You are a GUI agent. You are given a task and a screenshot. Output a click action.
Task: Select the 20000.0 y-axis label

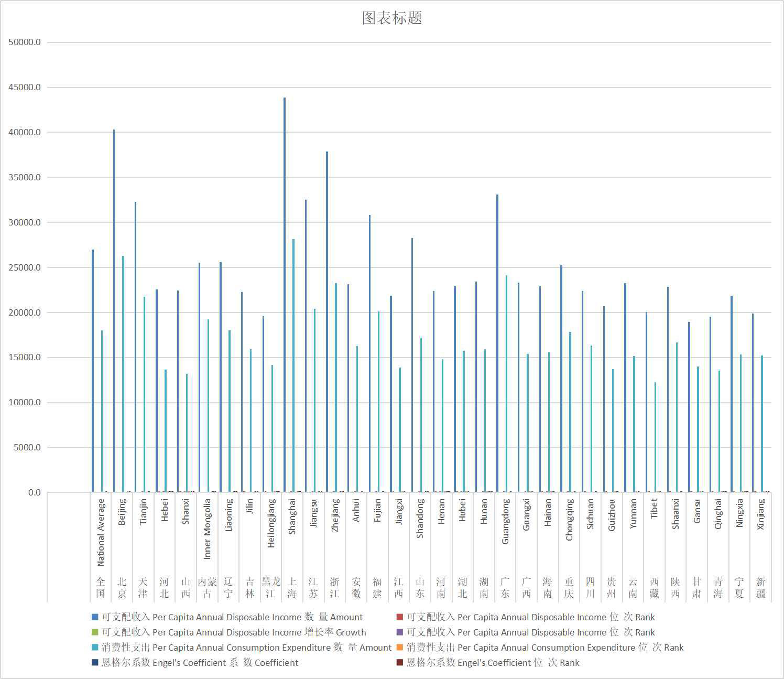click(25, 312)
